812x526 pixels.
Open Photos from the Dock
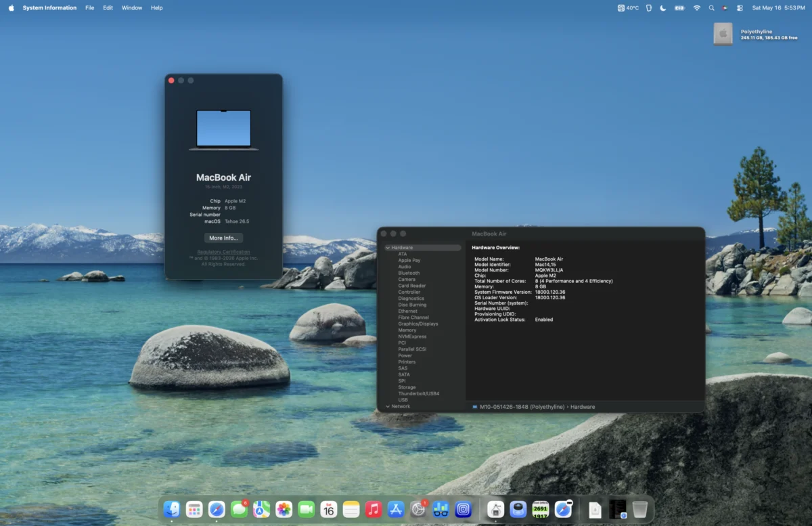click(x=284, y=509)
